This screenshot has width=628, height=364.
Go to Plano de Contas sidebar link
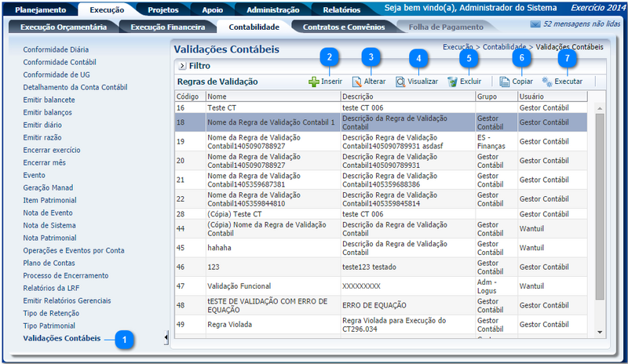[50, 263]
